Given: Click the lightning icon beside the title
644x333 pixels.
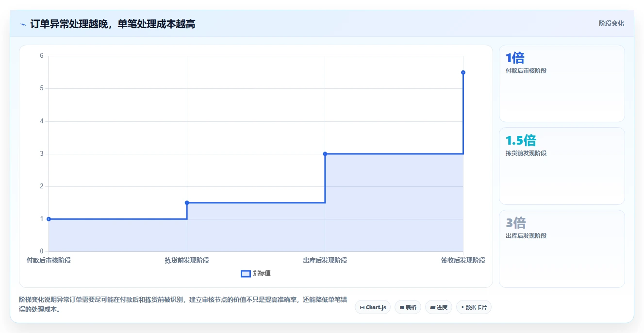Looking at the screenshot, I should 23,24.
